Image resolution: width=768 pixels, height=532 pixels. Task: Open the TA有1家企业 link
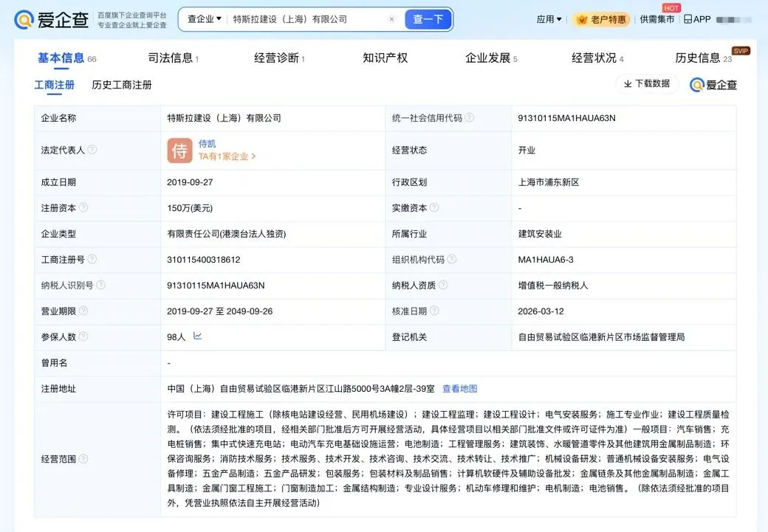227,156
